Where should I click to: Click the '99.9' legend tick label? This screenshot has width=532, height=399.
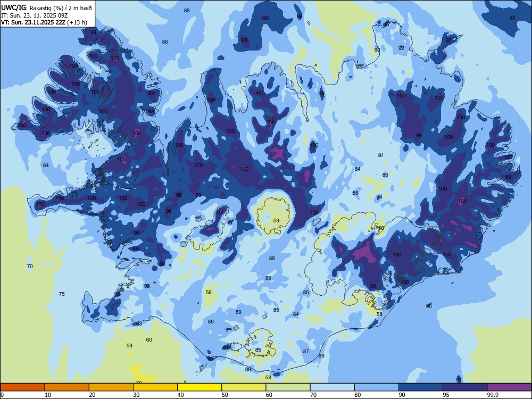tap(492, 395)
